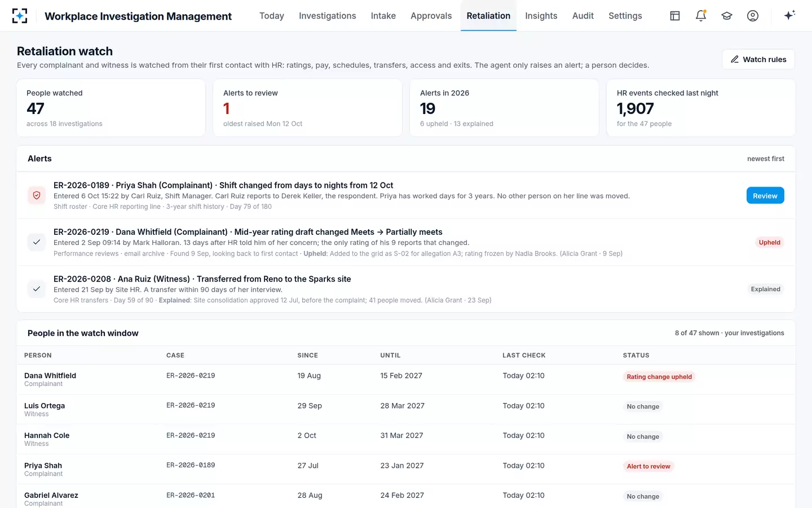Open the Approvals tab
This screenshot has width=812, height=508.
tap(431, 16)
